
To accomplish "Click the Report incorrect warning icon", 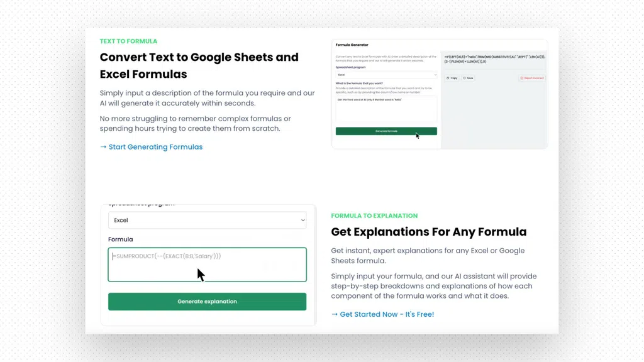I will (521, 79).
